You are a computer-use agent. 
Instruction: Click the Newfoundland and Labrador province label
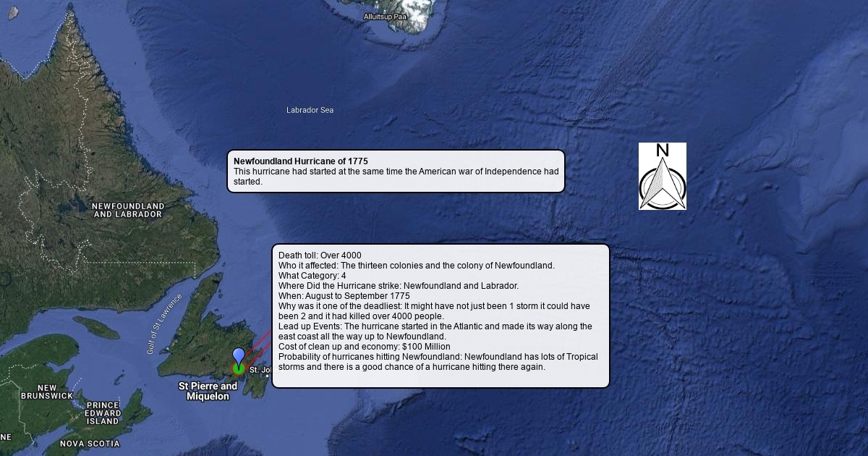[128, 211]
